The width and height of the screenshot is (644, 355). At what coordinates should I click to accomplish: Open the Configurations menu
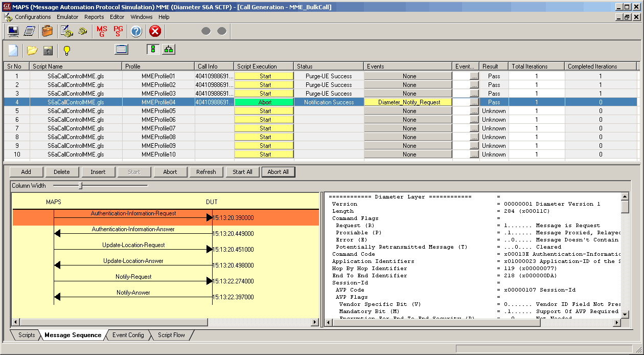(x=33, y=17)
